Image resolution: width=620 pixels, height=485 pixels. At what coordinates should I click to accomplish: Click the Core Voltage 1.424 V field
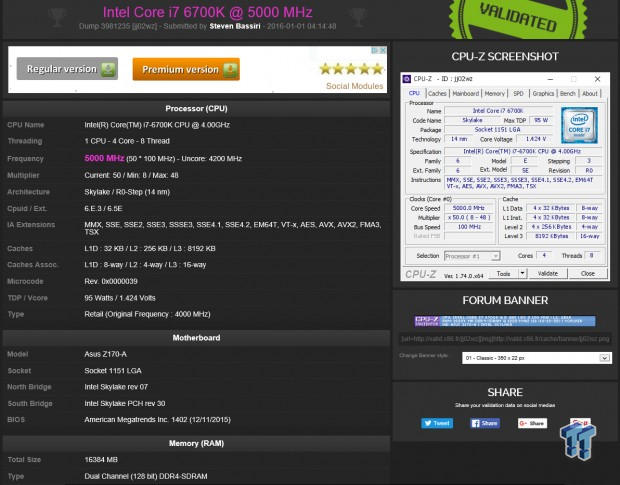[536, 139]
